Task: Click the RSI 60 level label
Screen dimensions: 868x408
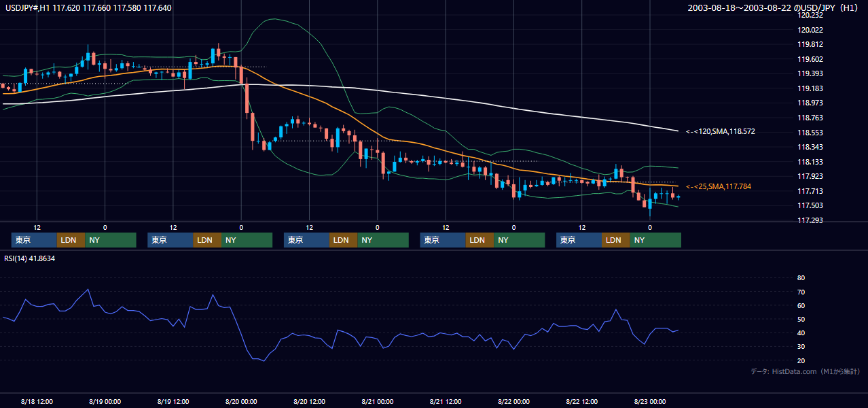Action: click(x=801, y=305)
